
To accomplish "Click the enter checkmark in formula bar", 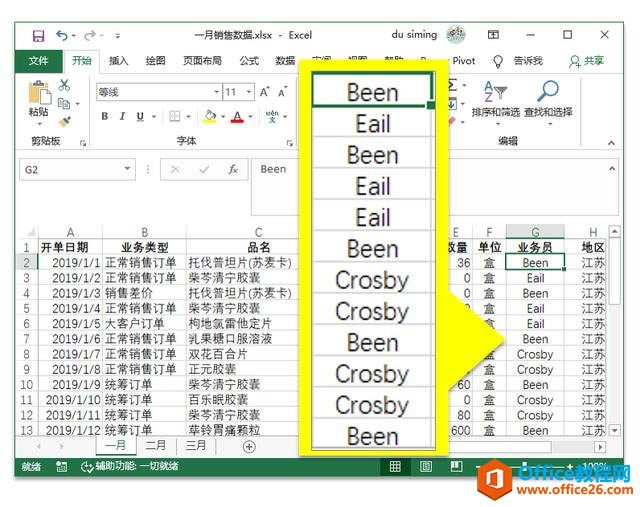I will tap(204, 169).
